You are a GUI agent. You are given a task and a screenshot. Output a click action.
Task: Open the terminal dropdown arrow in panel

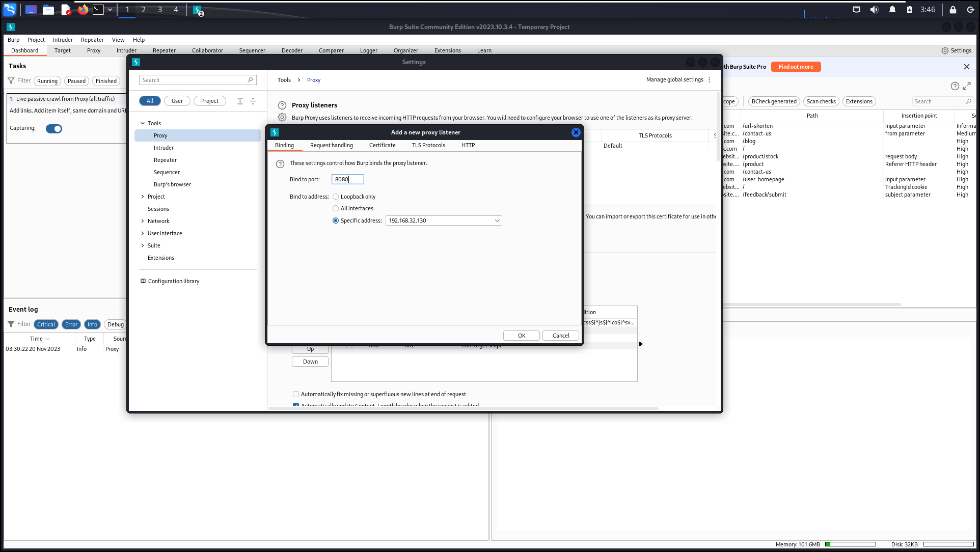click(110, 9)
